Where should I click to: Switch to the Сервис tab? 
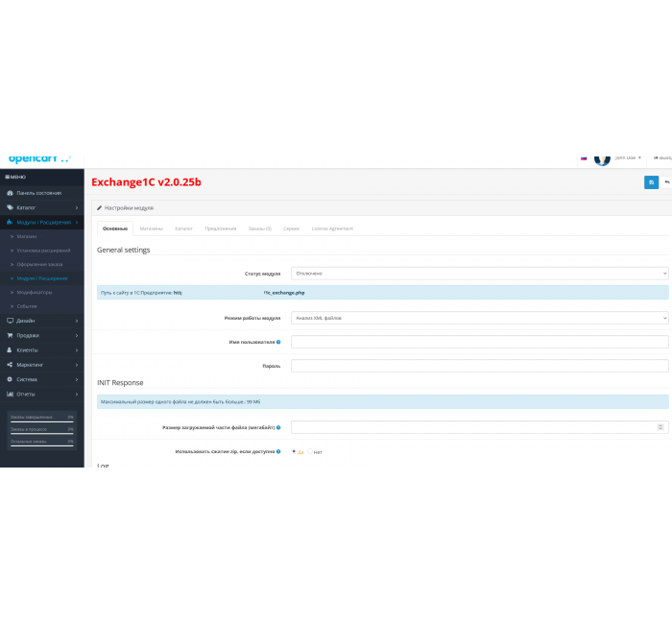292,228
